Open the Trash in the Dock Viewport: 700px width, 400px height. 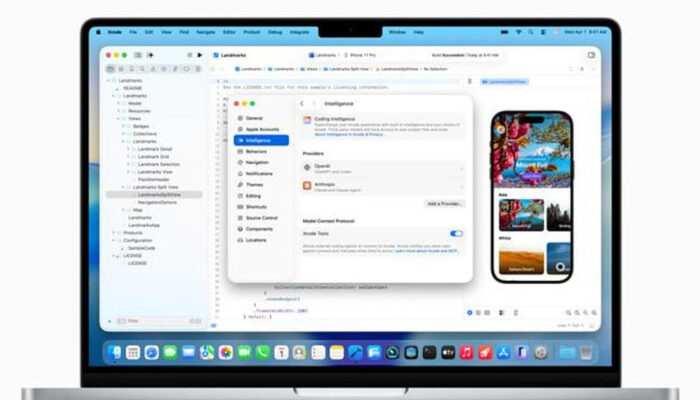[586, 352]
